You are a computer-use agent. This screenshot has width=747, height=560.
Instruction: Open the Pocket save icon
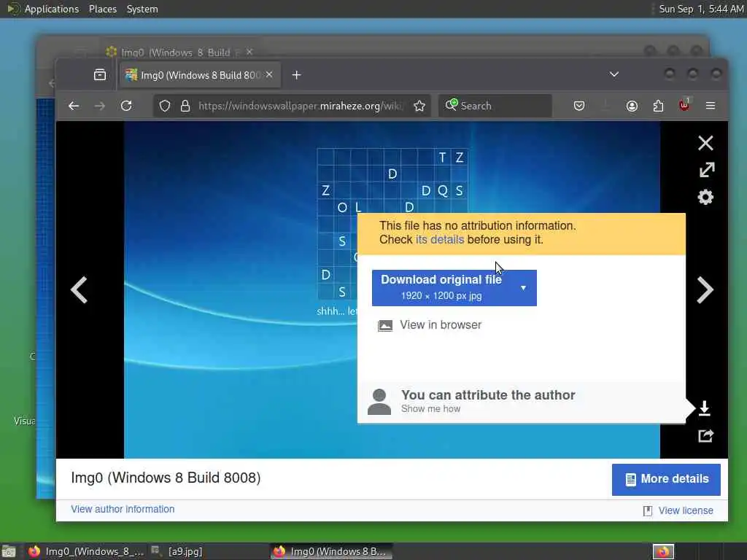578,106
